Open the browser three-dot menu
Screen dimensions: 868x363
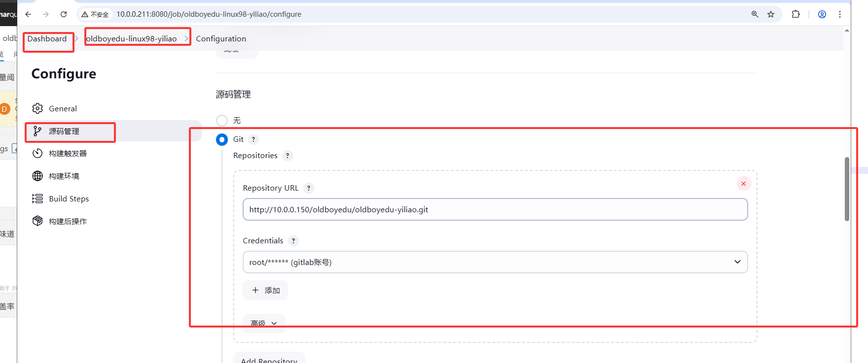(840, 14)
